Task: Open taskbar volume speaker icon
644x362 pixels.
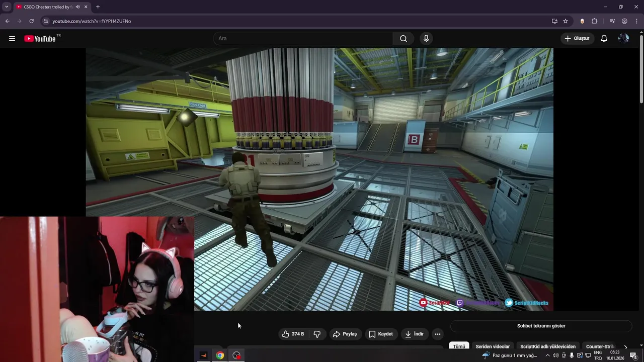Action: pyautogui.click(x=555, y=355)
